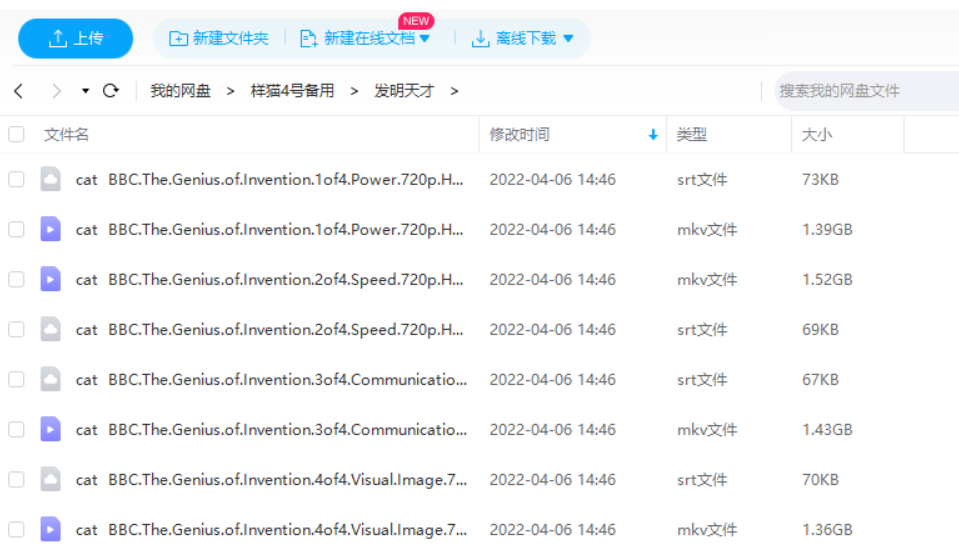The image size is (959, 555).
Task: Click the mkv video icon for 2of4.Speed file
Action: coord(50,279)
